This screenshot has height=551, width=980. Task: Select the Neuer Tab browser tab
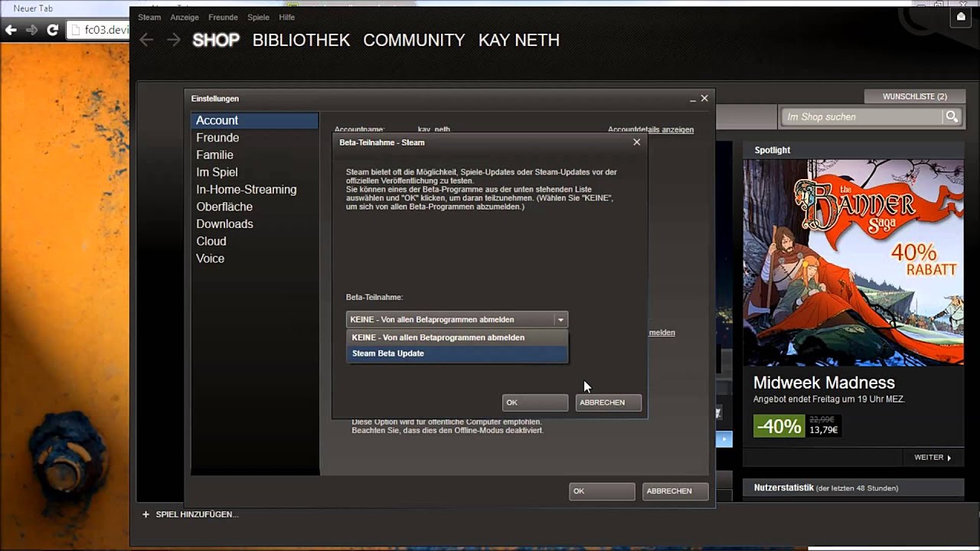[33, 8]
